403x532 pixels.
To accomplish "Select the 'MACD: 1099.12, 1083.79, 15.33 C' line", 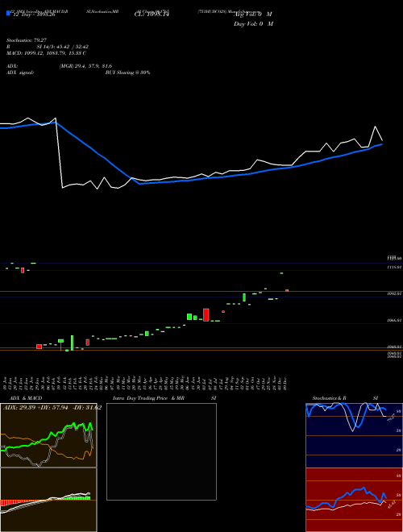I will 46,53.
